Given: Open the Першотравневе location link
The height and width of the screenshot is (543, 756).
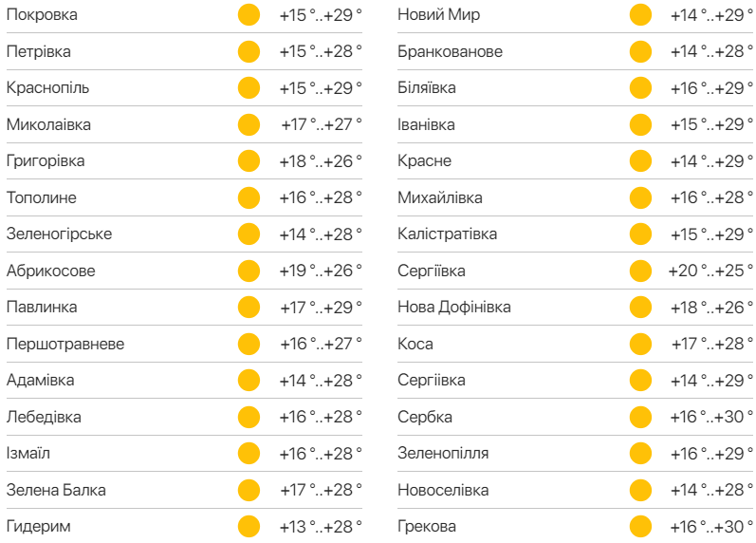Looking at the screenshot, I should tap(65, 344).
